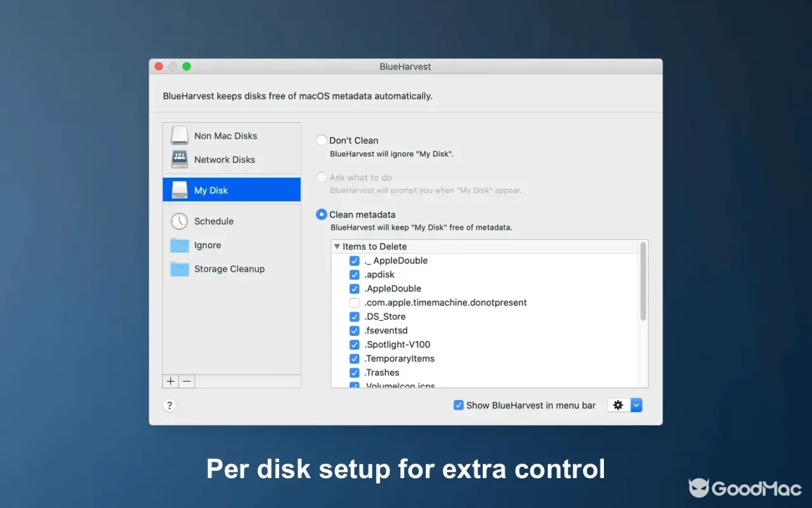Remove selected disk with minus button
This screenshot has height=508, width=812.
(187, 382)
